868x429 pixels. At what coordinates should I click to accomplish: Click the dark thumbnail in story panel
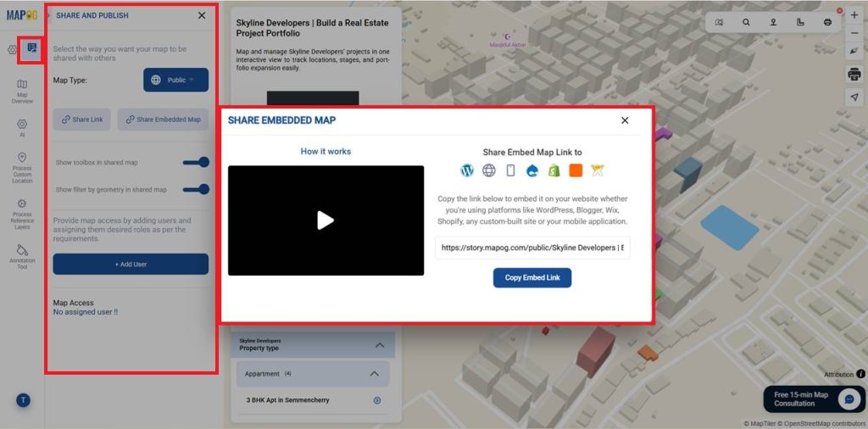pyautogui.click(x=313, y=98)
